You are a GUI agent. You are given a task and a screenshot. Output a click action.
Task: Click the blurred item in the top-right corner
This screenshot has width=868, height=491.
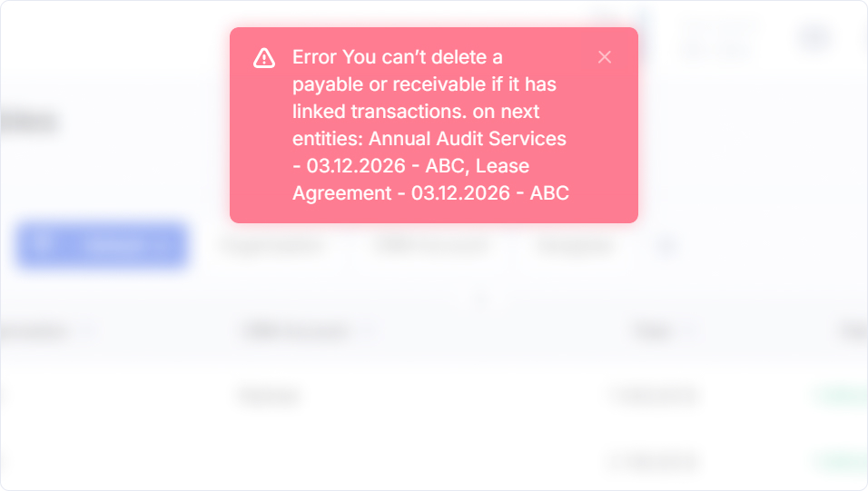coord(815,37)
